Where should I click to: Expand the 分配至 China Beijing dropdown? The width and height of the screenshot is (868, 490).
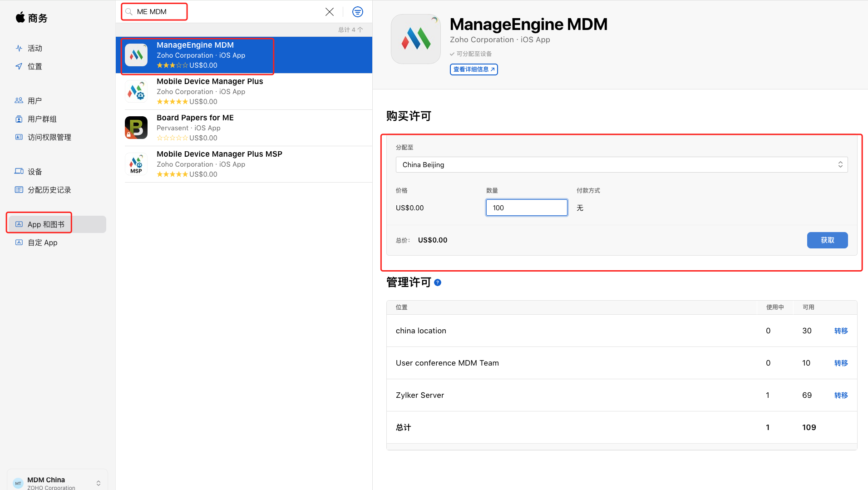(621, 165)
